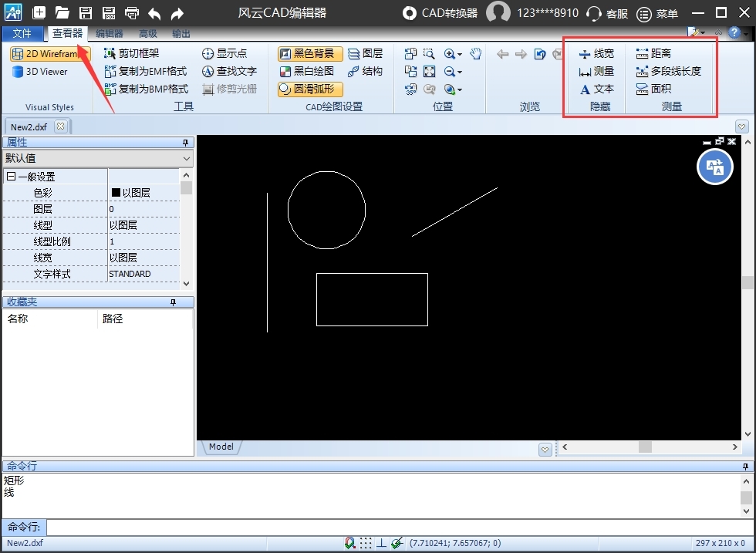Collapse the 一般设置 section
The height and width of the screenshot is (553, 756).
(x=11, y=177)
